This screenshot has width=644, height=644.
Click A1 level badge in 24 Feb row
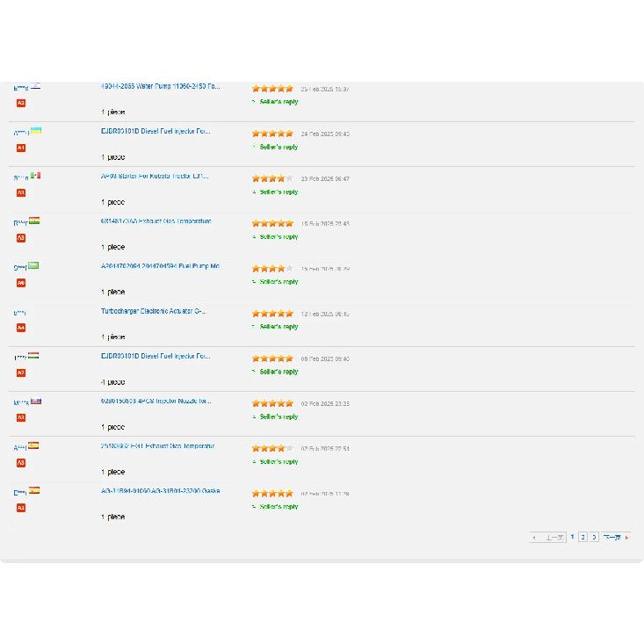pos(21,148)
